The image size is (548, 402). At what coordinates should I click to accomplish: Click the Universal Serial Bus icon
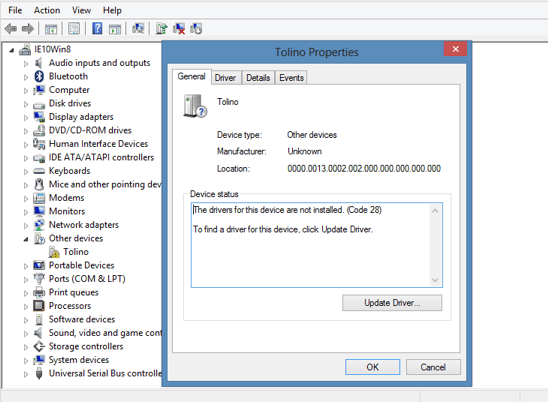click(39, 373)
